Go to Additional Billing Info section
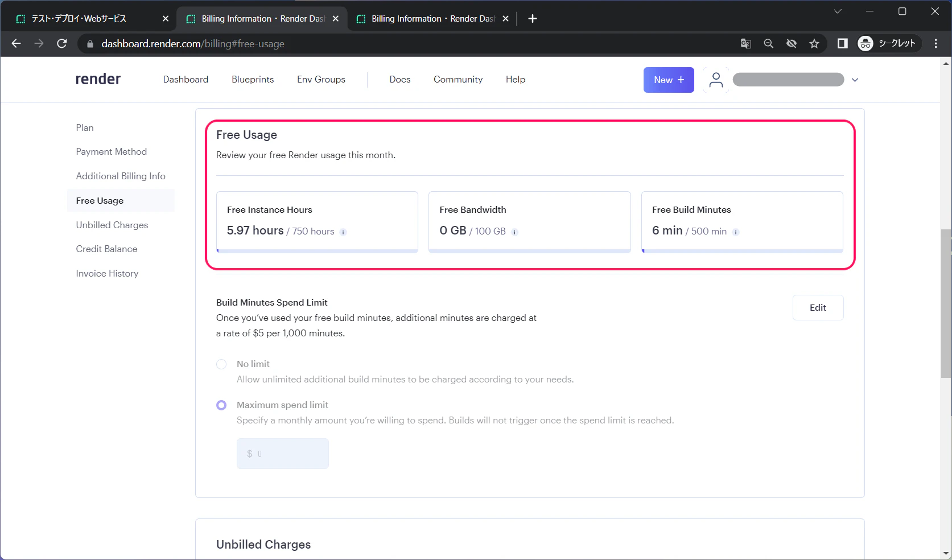This screenshot has width=952, height=560. click(x=121, y=176)
